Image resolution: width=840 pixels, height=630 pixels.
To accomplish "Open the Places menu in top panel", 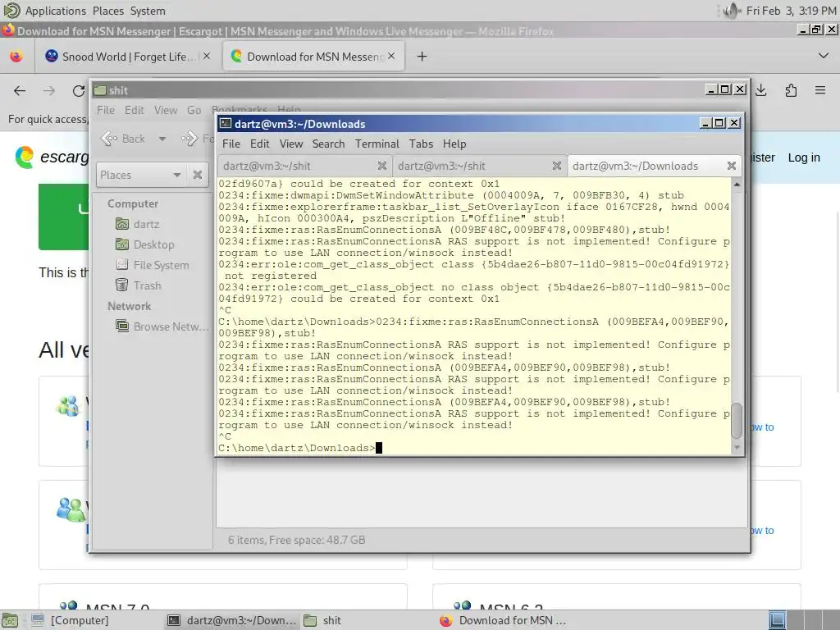I will coord(107,11).
